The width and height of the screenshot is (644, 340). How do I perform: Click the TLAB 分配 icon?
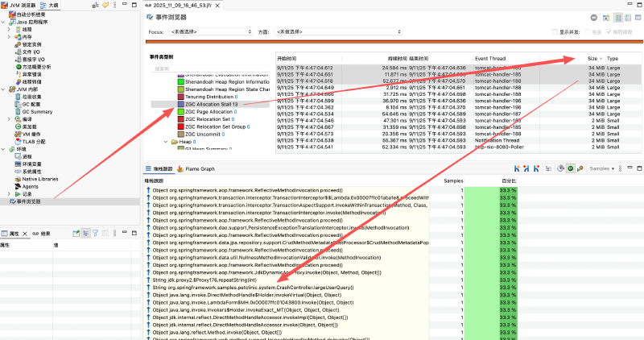pyautogui.click(x=18, y=141)
